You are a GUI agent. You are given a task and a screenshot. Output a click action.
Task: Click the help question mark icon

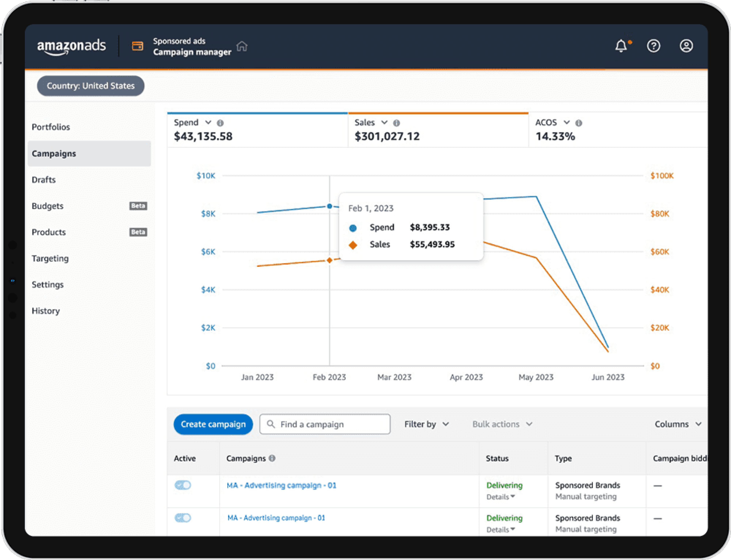(653, 46)
